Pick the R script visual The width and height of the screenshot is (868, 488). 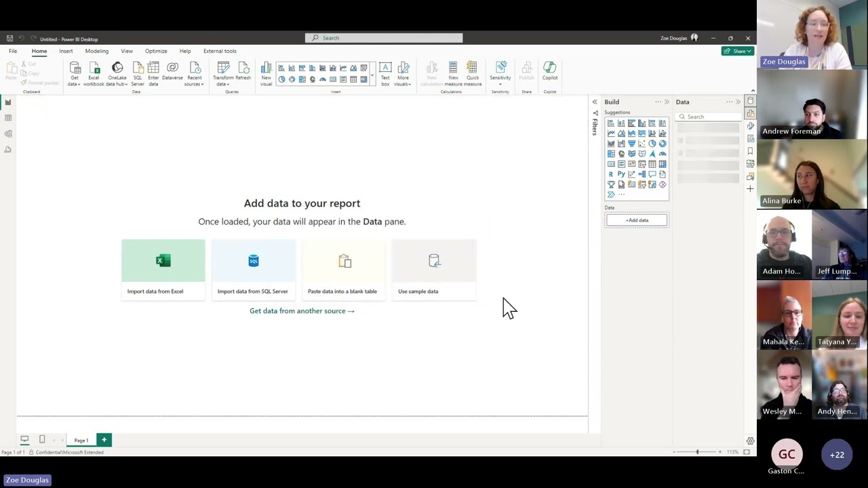pyautogui.click(x=611, y=174)
